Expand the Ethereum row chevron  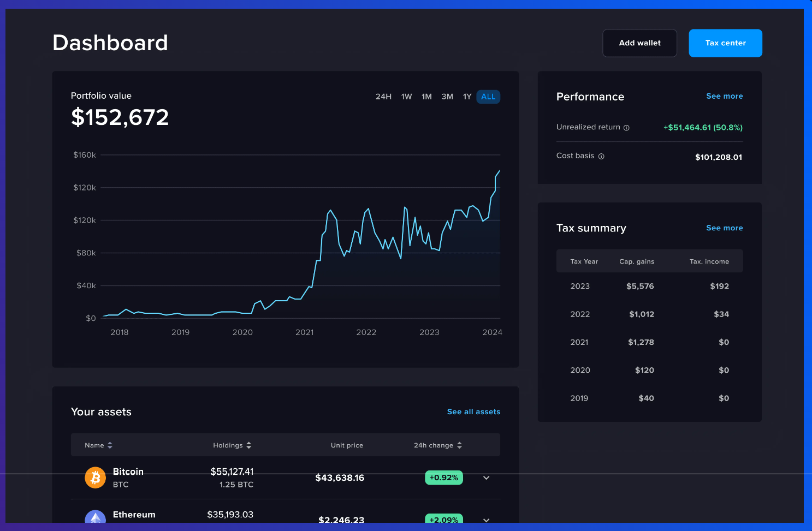click(486, 520)
